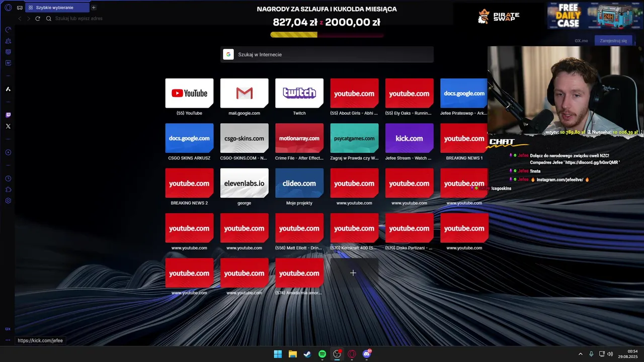644x362 pixels.
Task: Open the elevenlabs.io george tile
Action: coord(244,183)
